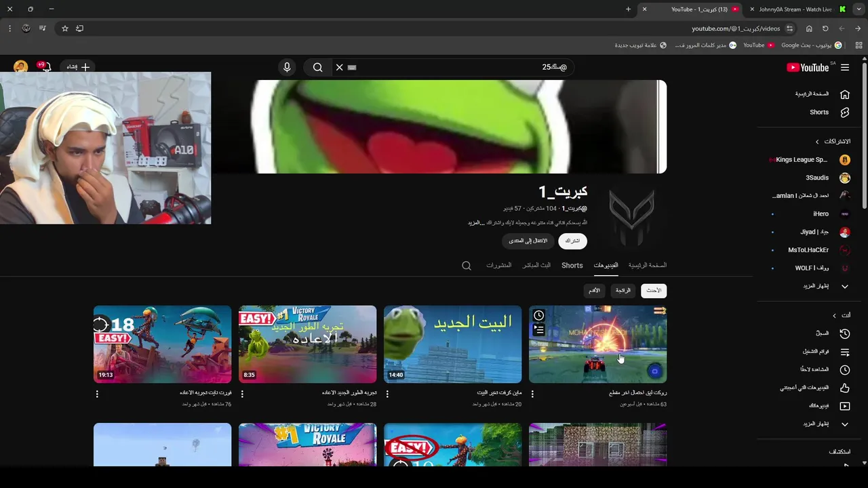Clear the search box with X
Viewport: 868px width, 488px height.
(x=340, y=67)
